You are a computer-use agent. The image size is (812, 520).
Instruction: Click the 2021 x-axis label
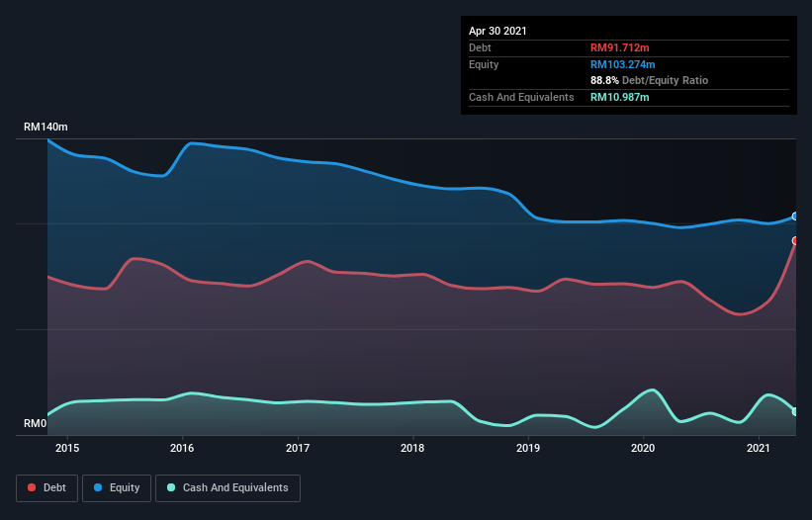(759, 448)
